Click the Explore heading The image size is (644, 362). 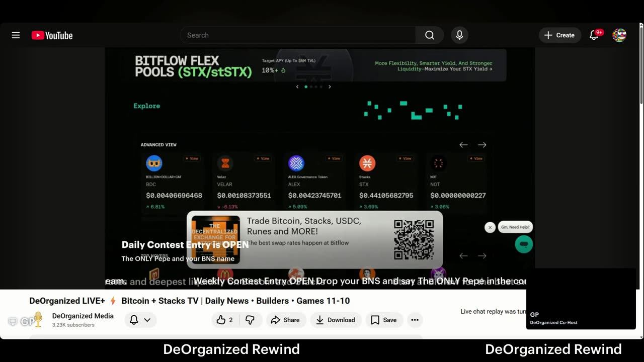147,106
